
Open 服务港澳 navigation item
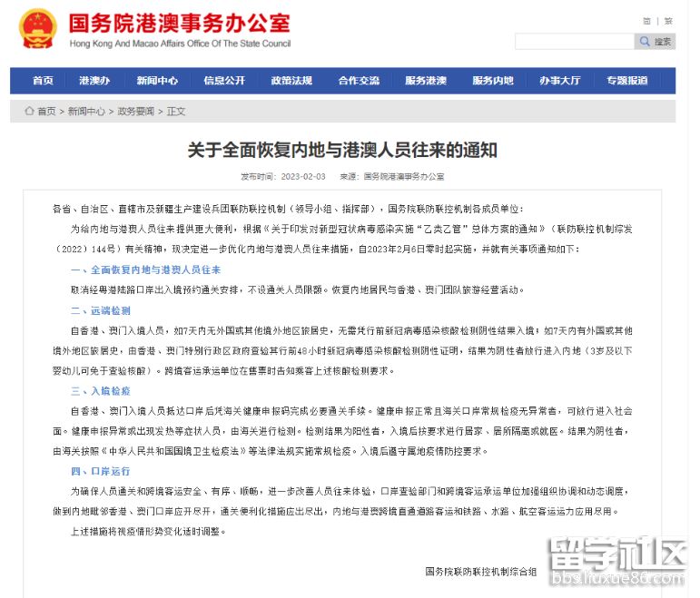[x=426, y=81]
